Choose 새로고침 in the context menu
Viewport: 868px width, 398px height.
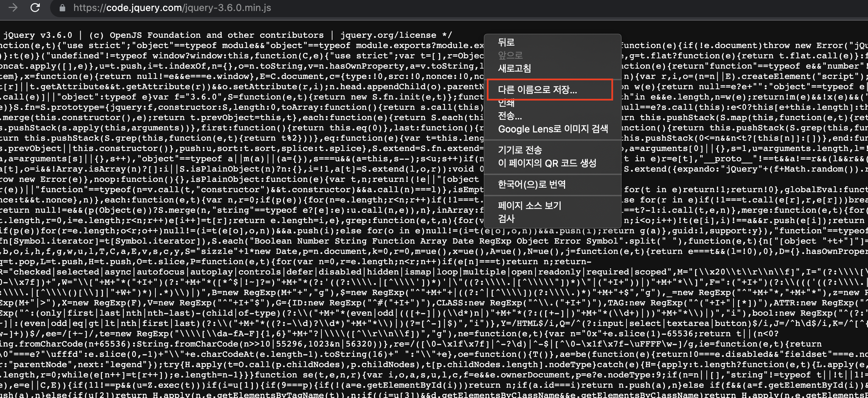pos(514,68)
